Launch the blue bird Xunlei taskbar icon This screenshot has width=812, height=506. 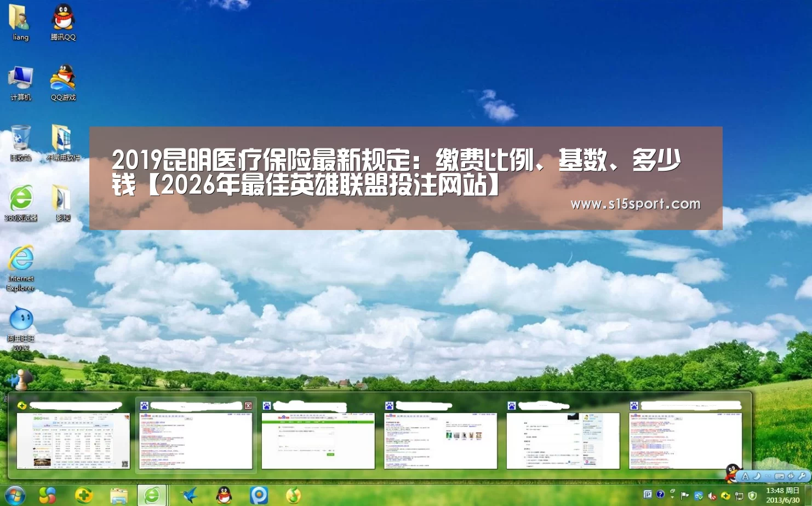pos(190,496)
